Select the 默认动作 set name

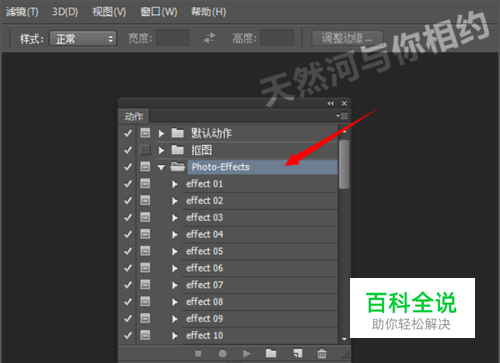211,133
